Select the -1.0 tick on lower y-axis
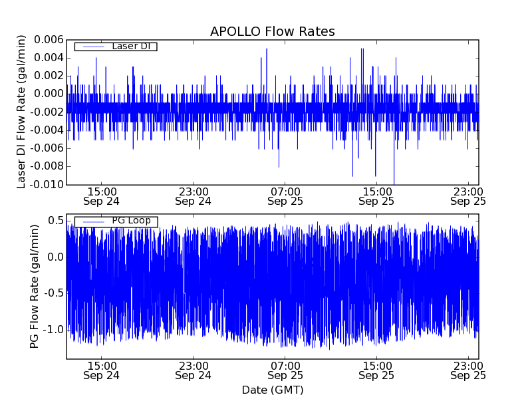Screen dimensions: 532x399 click(x=53, y=330)
